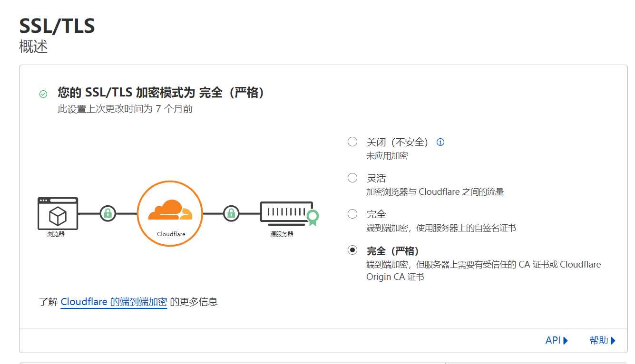Click the SSL/TLS page heading

57,26
